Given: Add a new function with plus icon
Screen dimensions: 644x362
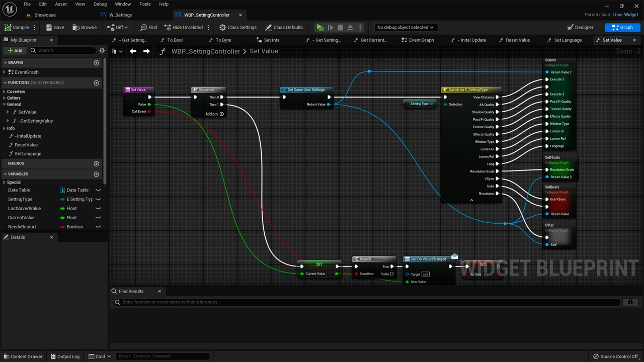Looking at the screenshot, I should 97,82.
